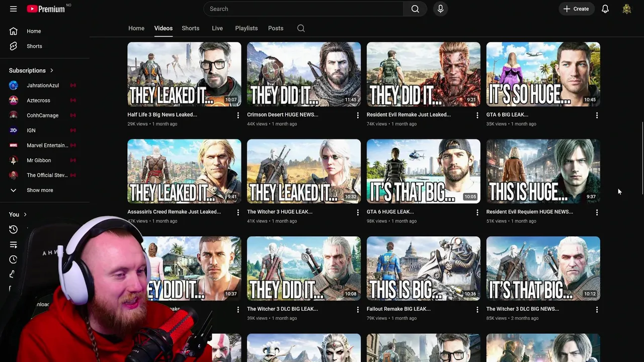Image resolution: width=644 pixels, height=362 pixels.
Task: Open options for GTA 6 HUGE LEAK
Action: click(477, 212)
